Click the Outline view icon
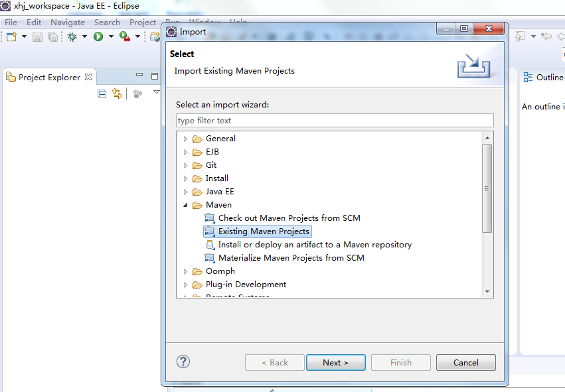 pos(528,78)
